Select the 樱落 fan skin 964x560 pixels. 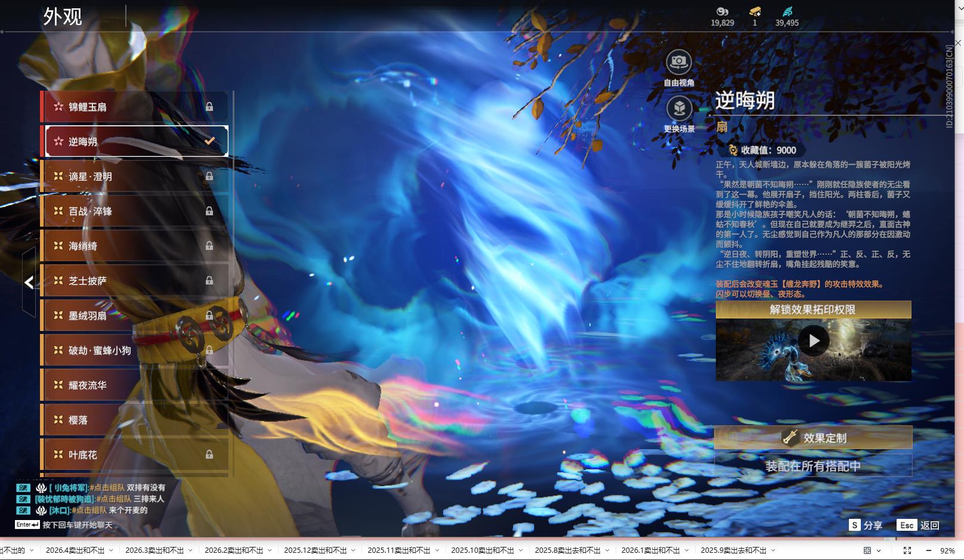coord(135,420)
